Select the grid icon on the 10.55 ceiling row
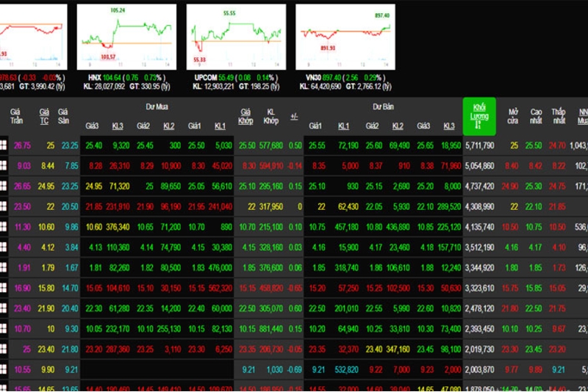This screenshot has height=392, width=588. (x=3, y=369)
